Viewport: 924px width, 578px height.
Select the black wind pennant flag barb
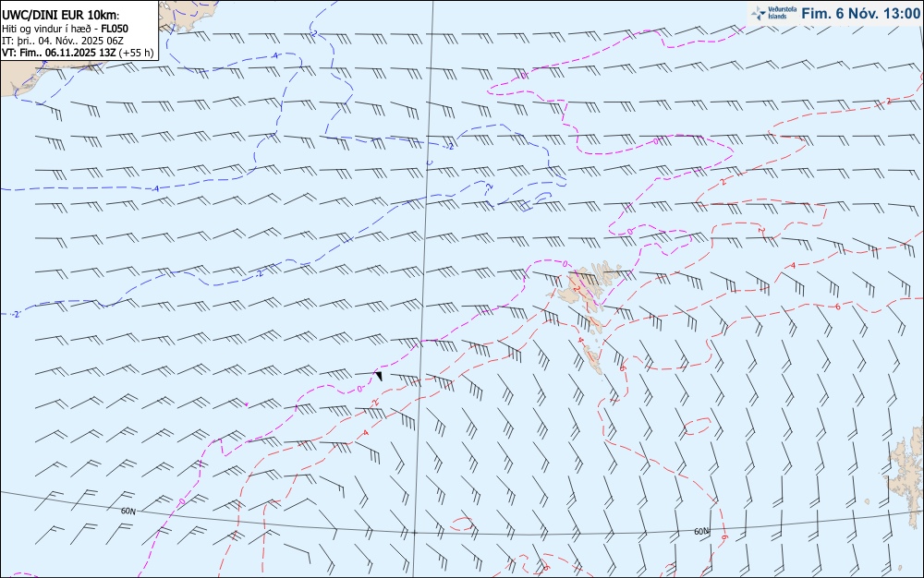[x=379, y=376]
